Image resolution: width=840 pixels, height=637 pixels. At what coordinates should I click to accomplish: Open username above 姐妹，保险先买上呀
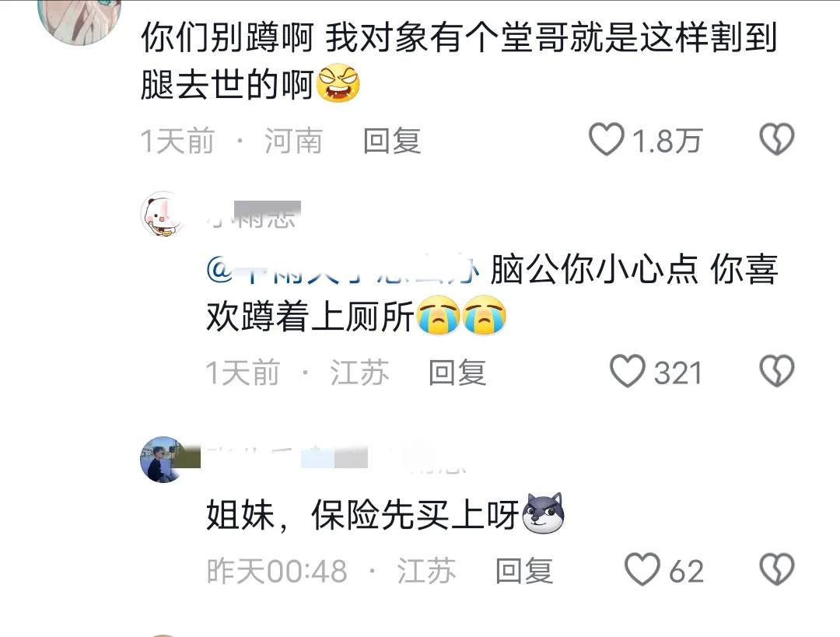336,460
